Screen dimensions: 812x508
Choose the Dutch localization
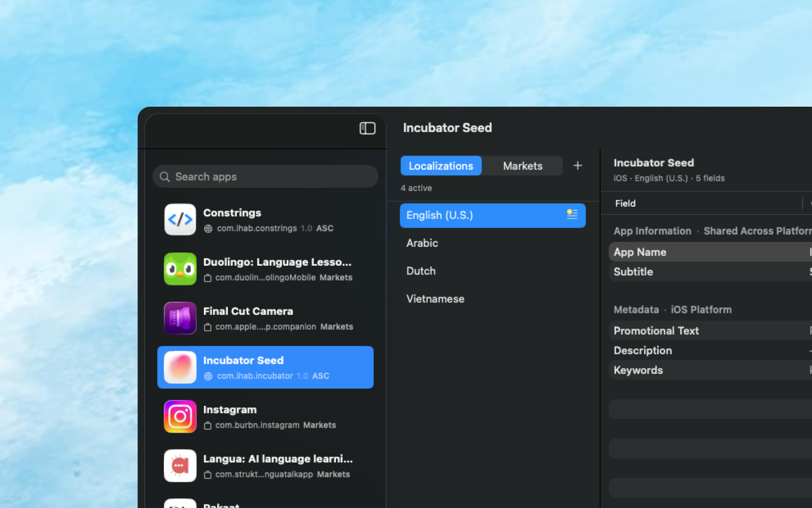click(x=493, y=271)
